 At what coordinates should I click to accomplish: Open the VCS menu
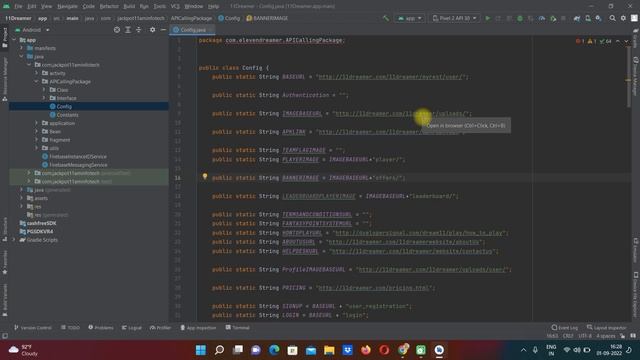175,6
